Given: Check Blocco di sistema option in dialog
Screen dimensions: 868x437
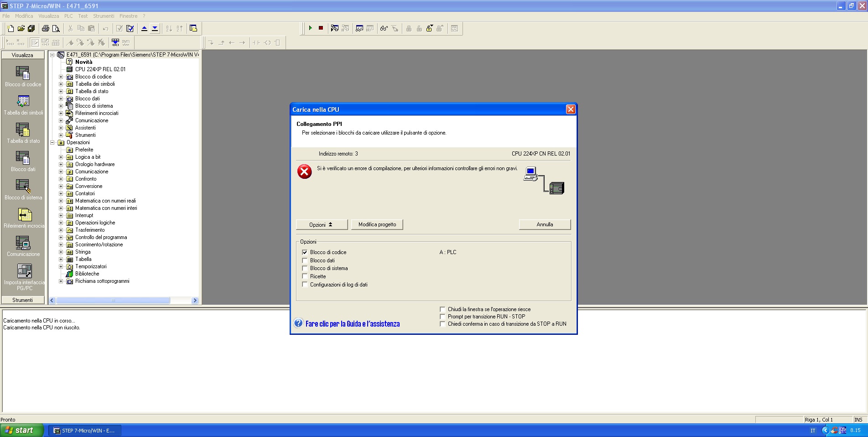Looking at the screenshot, I should point(305,268).
